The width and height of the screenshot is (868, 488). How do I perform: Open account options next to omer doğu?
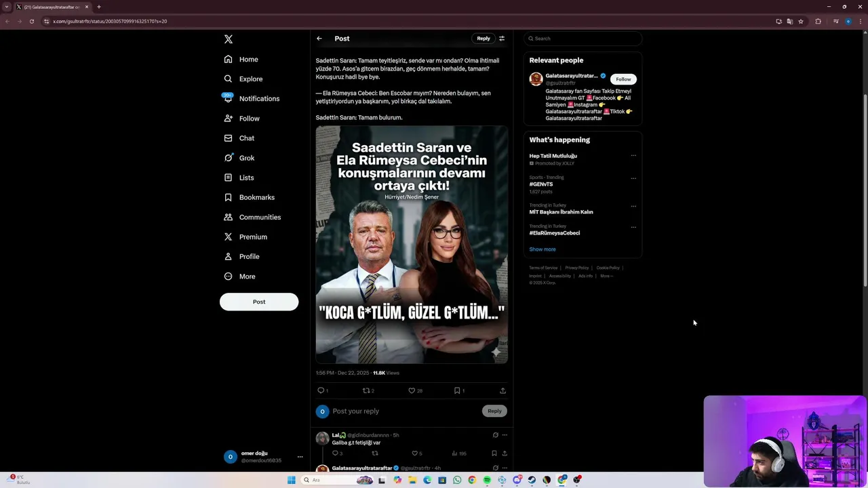click(x=300, y=457)
